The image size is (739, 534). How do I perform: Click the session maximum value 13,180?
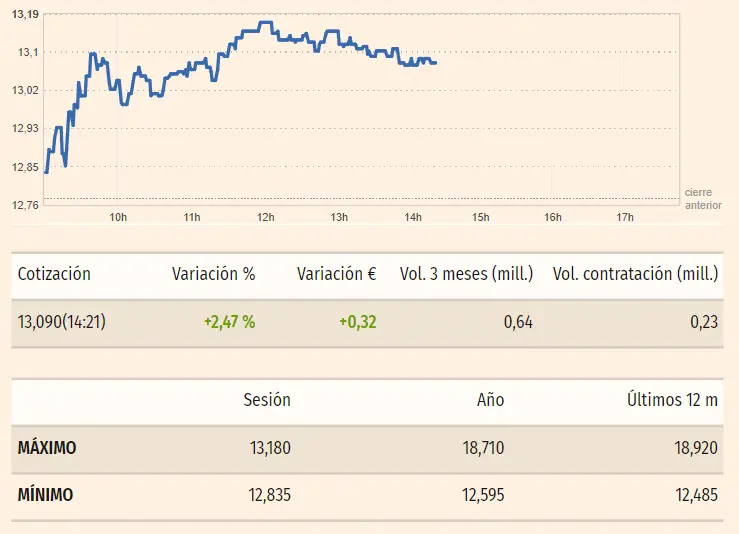[267, 448]
